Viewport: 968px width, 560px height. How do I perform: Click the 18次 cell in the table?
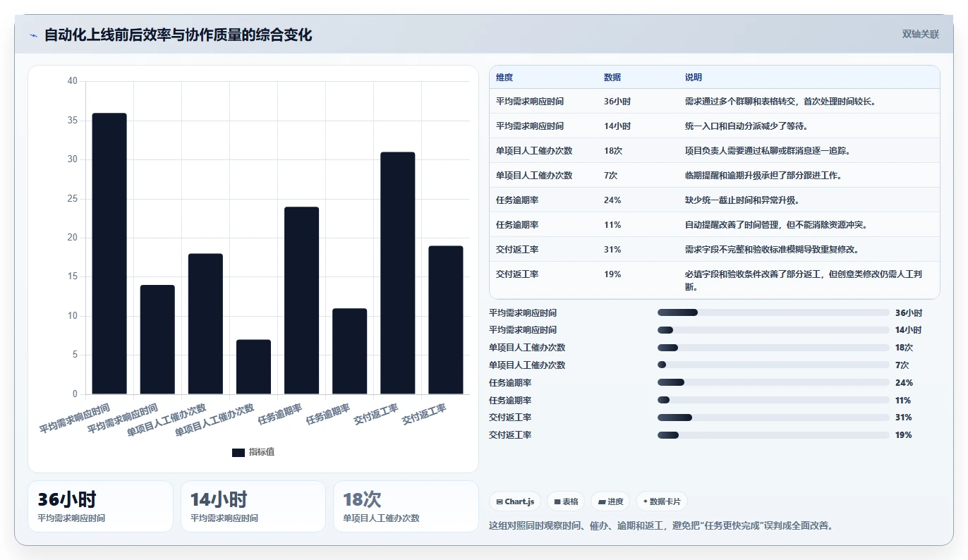pos(613,151)
